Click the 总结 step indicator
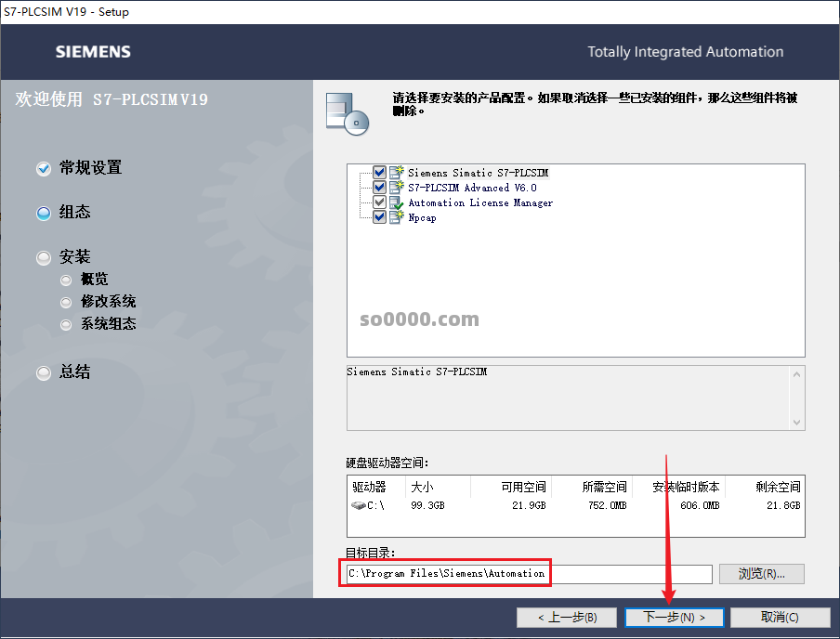Image resolution: width=840 pixels, height=639 pixels. point(44,372)
